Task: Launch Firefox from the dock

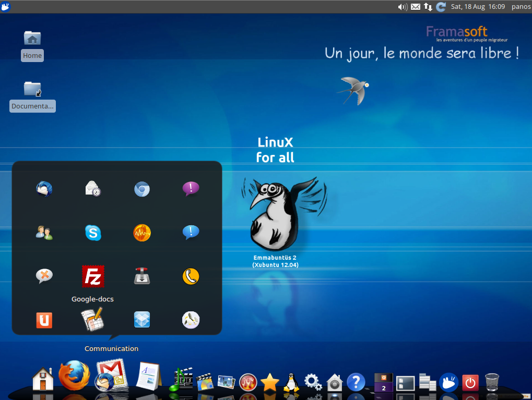Action: pyautogui.click(x=74, y=375)
